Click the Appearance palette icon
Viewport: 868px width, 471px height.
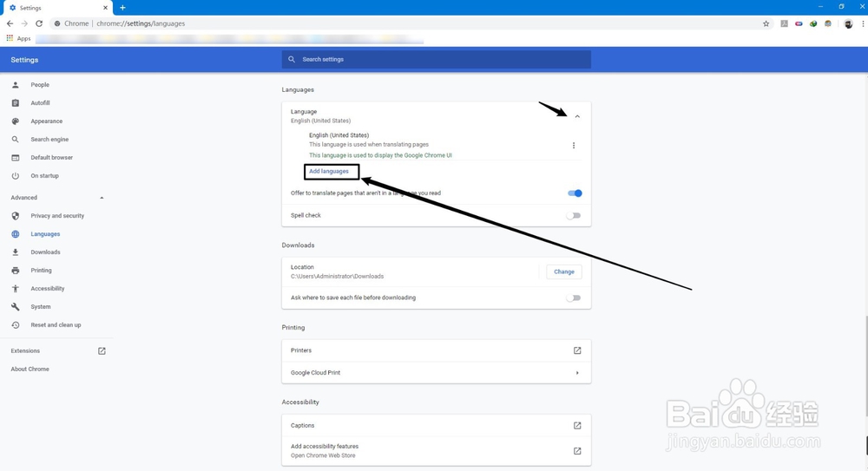[x=16, y=121]
